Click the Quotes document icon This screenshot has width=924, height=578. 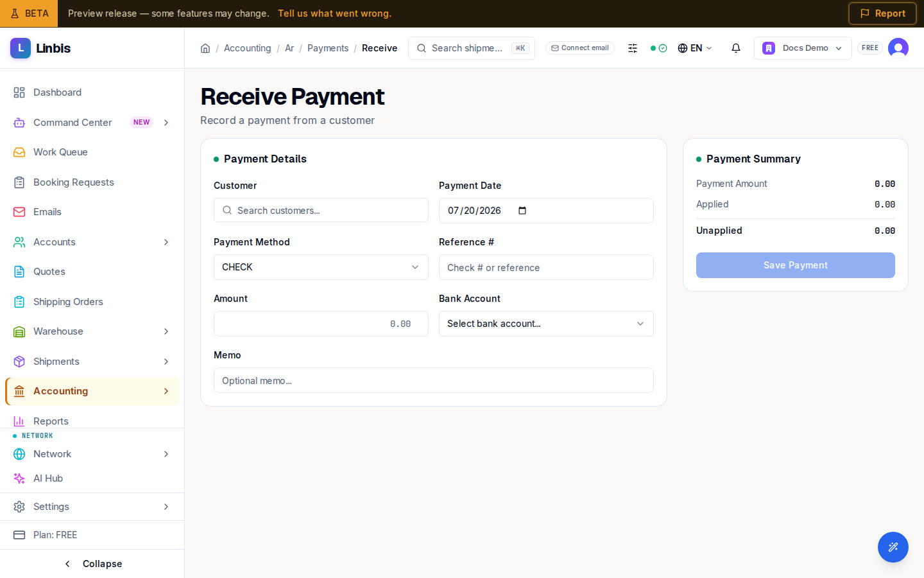click(19, 272)
